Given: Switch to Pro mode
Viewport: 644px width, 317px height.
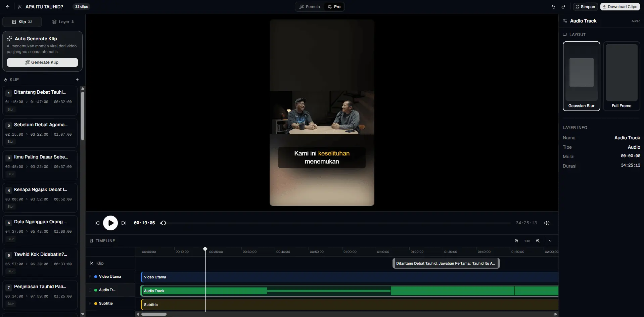Looking at the screenshot, I should point(334,7).
